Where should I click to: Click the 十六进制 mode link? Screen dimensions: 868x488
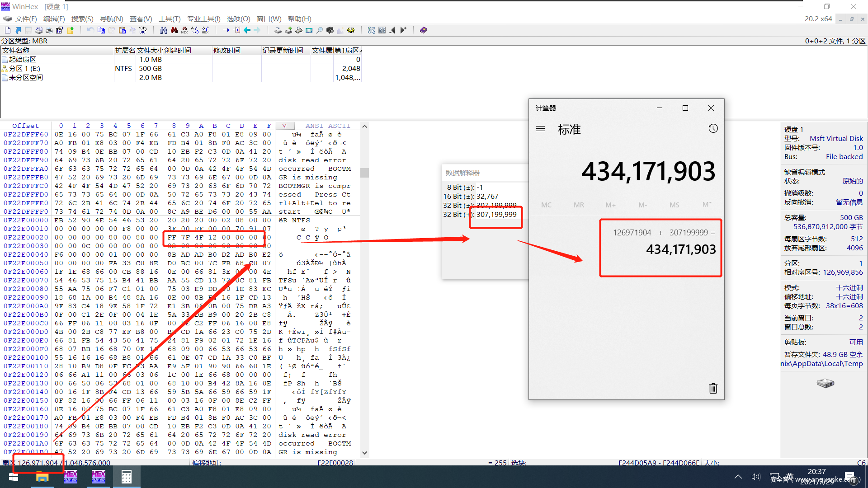tap(849, 288)
